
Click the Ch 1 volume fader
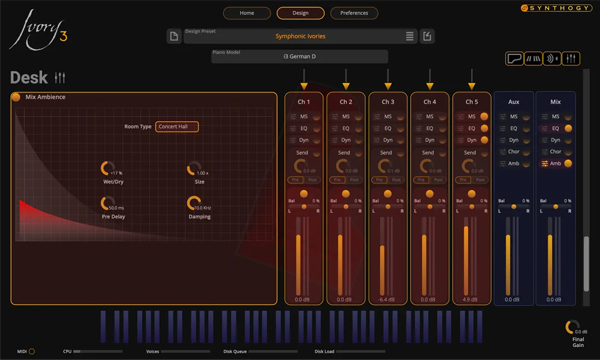coord(298,256)
